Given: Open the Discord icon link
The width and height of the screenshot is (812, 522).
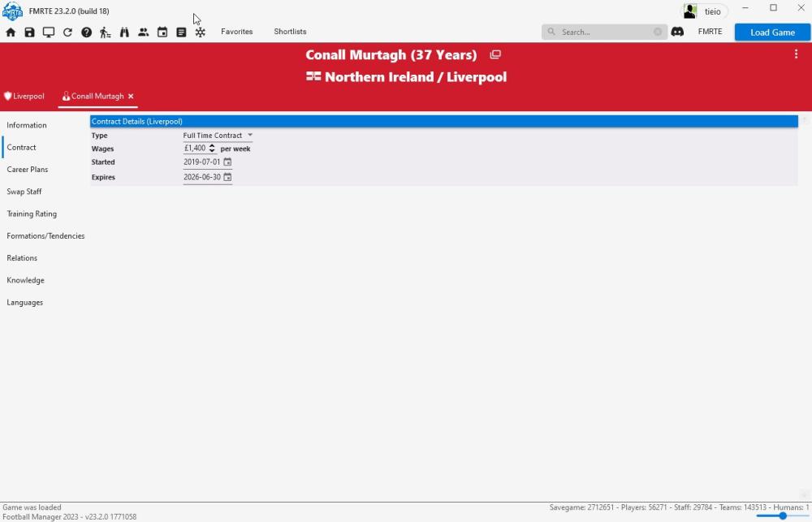Looking at the screenshot, I should [x=677, y=32].
